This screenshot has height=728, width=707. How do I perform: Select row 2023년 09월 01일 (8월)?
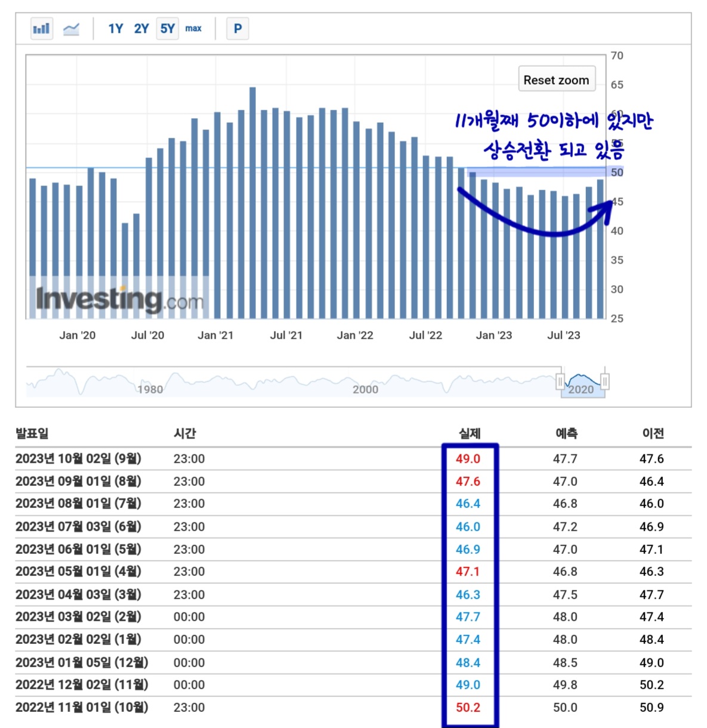(x=353, y=481)
